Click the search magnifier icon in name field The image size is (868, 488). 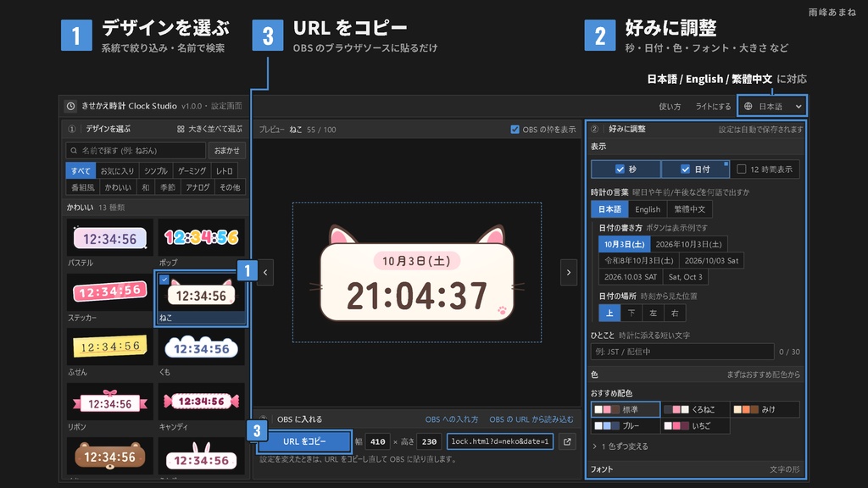pos(75,151)
